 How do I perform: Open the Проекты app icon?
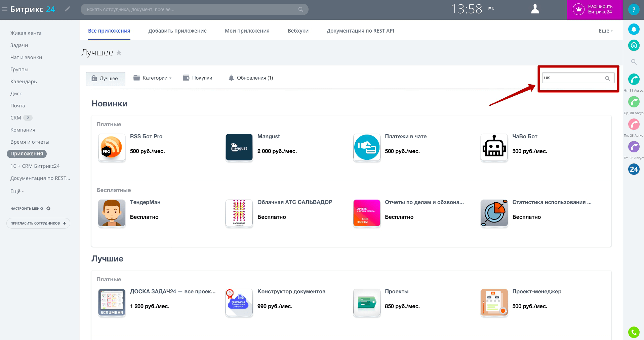(367, 302)
